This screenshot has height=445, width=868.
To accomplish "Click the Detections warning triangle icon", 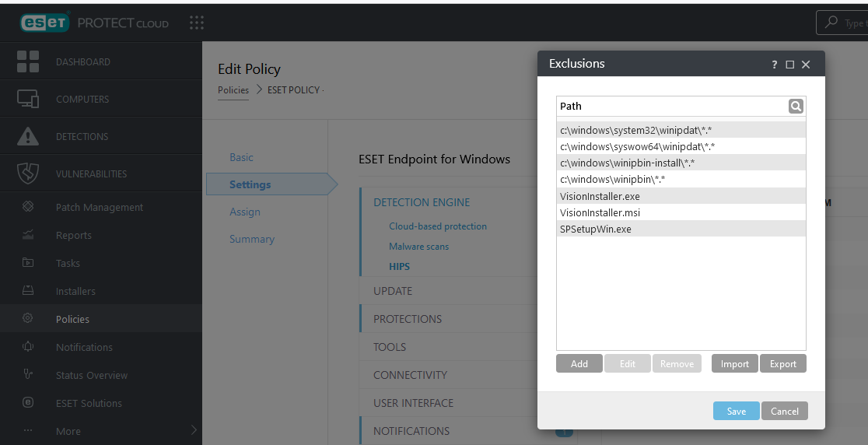I will pos(28,136).
